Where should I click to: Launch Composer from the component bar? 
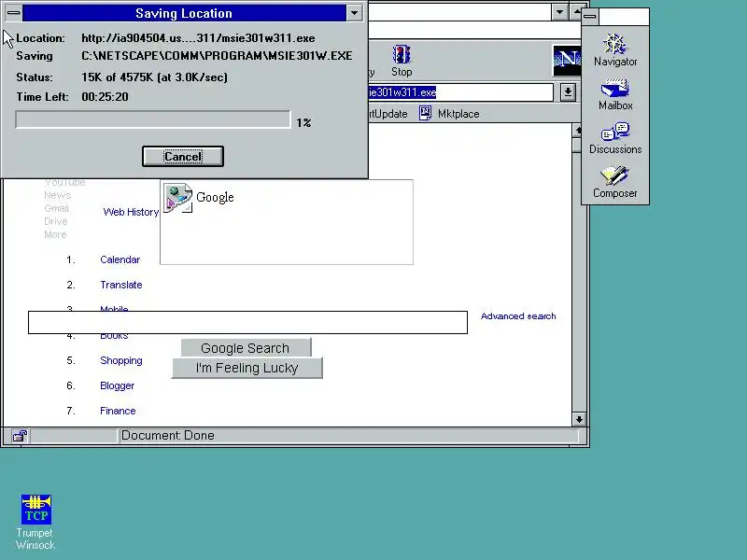tap(615, 182)
